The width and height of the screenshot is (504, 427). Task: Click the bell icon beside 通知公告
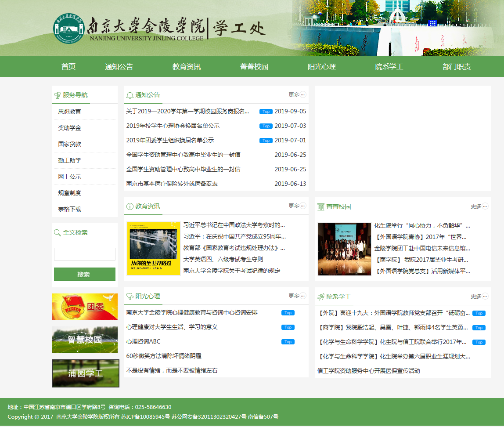click(130, 95)
